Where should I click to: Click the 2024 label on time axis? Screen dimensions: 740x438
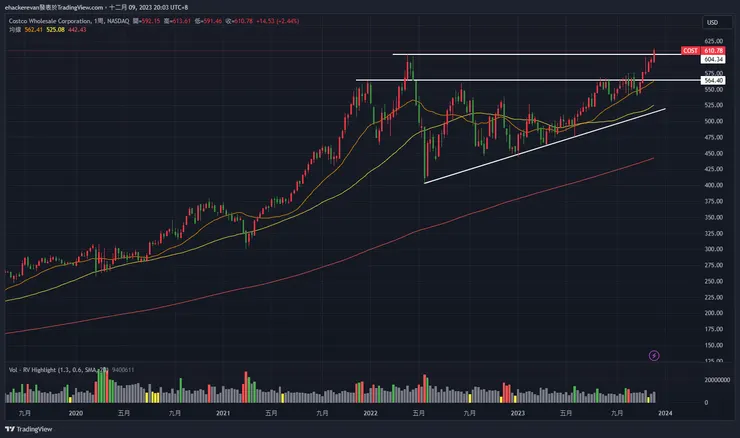[665, 413]
